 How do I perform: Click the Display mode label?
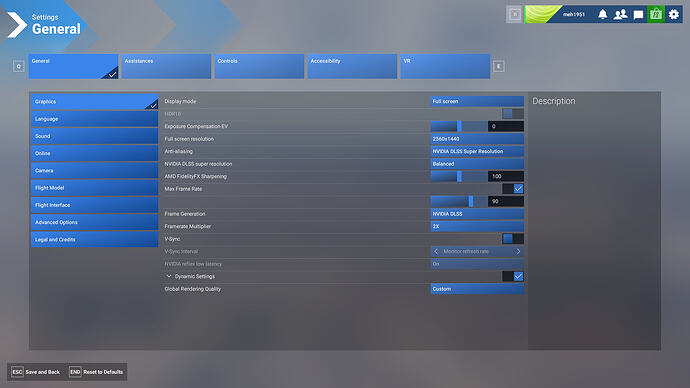(x=180, y=101)
